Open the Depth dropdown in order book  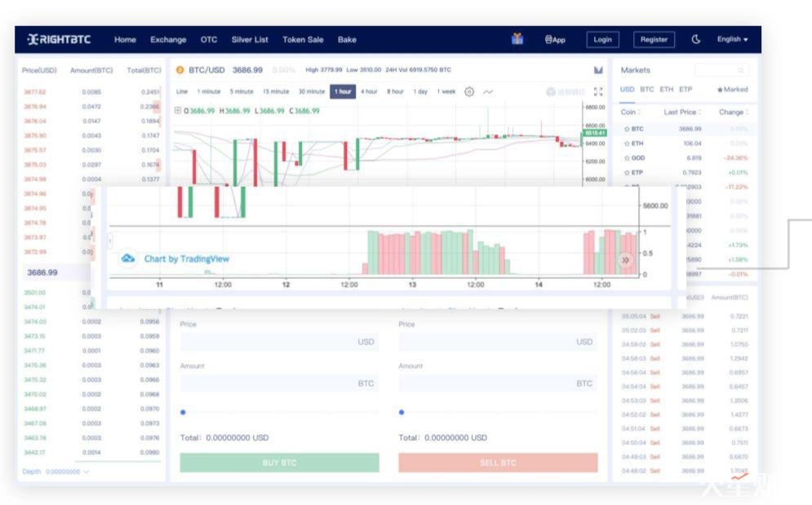click(x=55, y=472)
